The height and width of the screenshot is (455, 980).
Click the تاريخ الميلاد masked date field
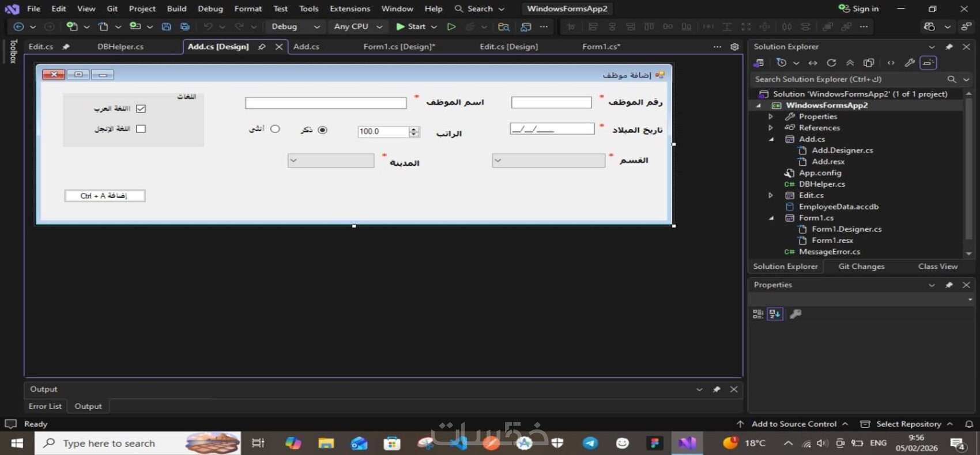pos(552,128)
